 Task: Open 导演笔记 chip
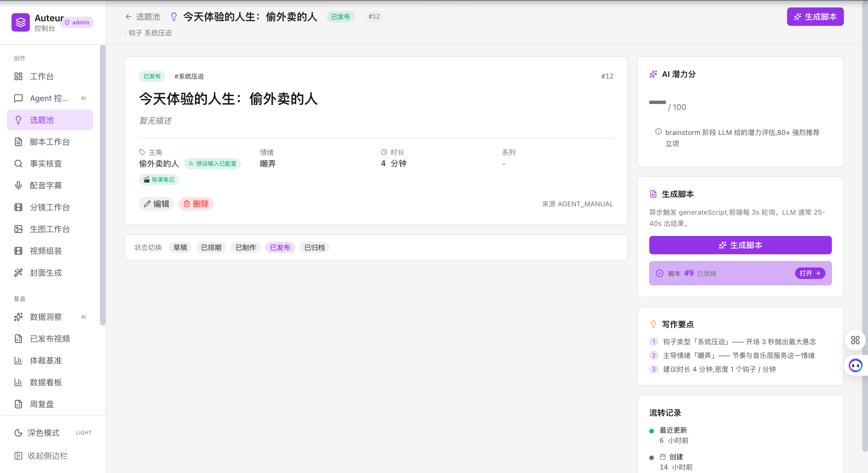point(159,180)
